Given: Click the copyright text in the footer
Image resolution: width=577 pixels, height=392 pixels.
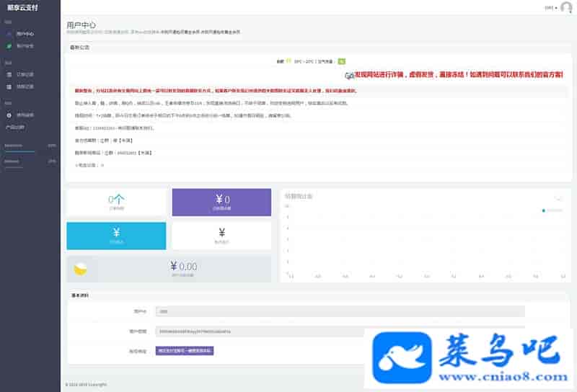Looking at the screenshot, I should click(x=87, y=385).
